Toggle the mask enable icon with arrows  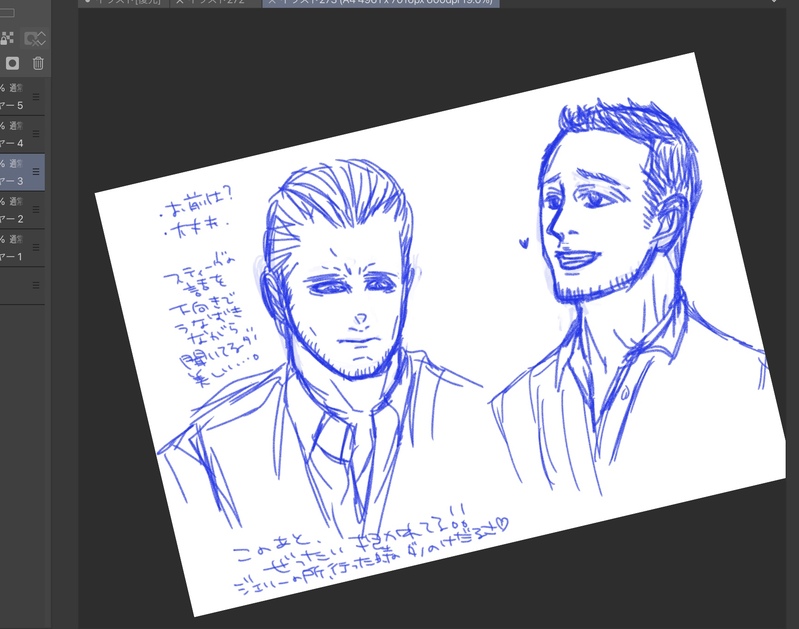tap(35, 38)
